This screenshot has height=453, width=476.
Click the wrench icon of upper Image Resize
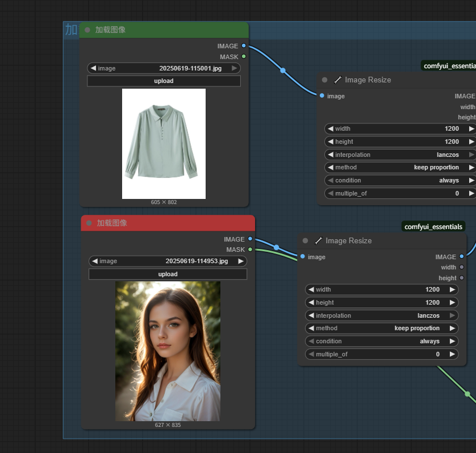pyautogui.click(x=337, y=80)
